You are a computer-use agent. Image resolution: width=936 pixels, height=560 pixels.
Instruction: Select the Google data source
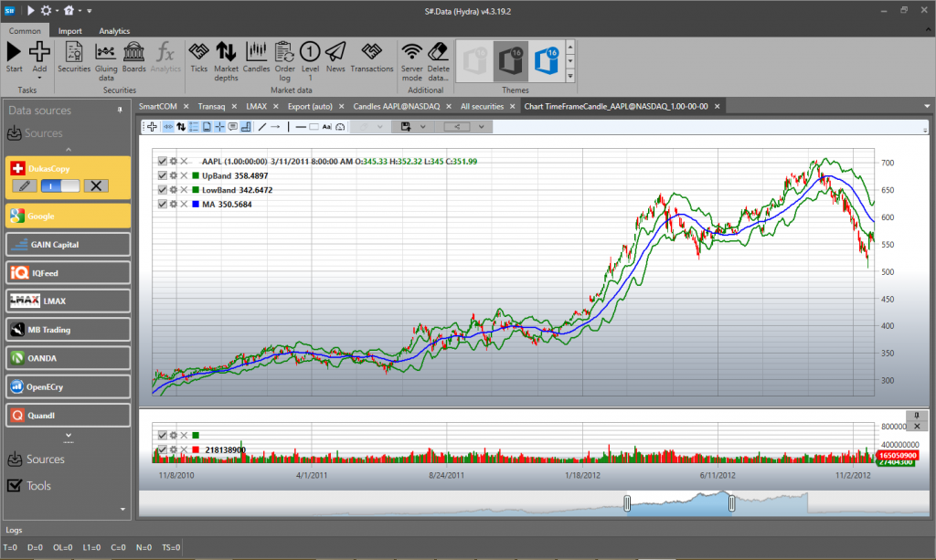[x=68, y=217]
